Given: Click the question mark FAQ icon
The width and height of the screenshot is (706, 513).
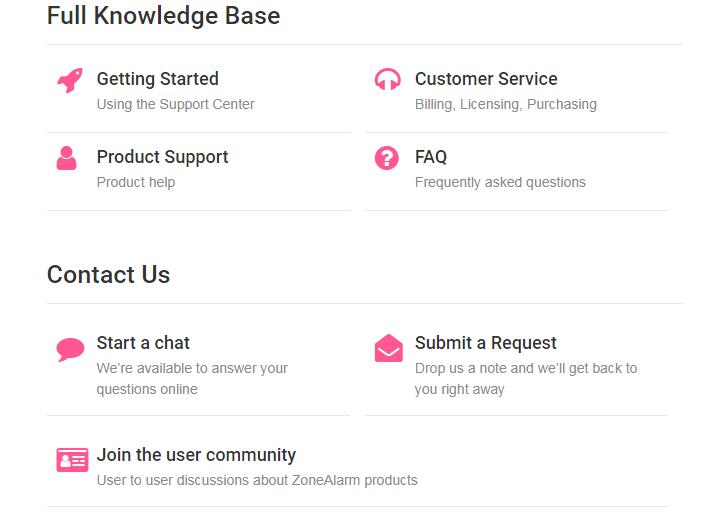Looking at the screenshot, I should pyautogui.click(x=387, y=158).
